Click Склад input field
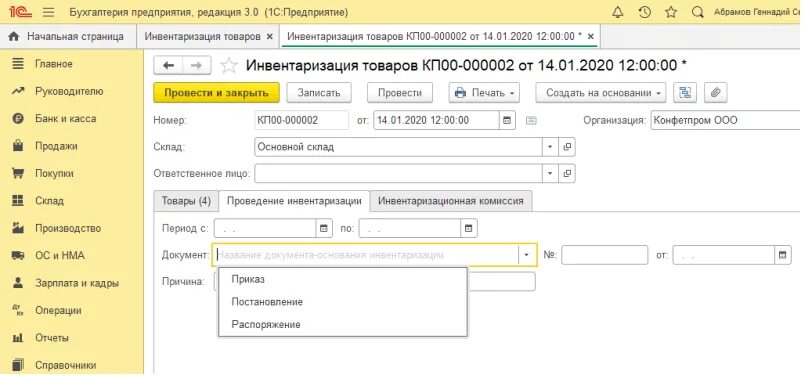The image size is (803, 376). 398,147
